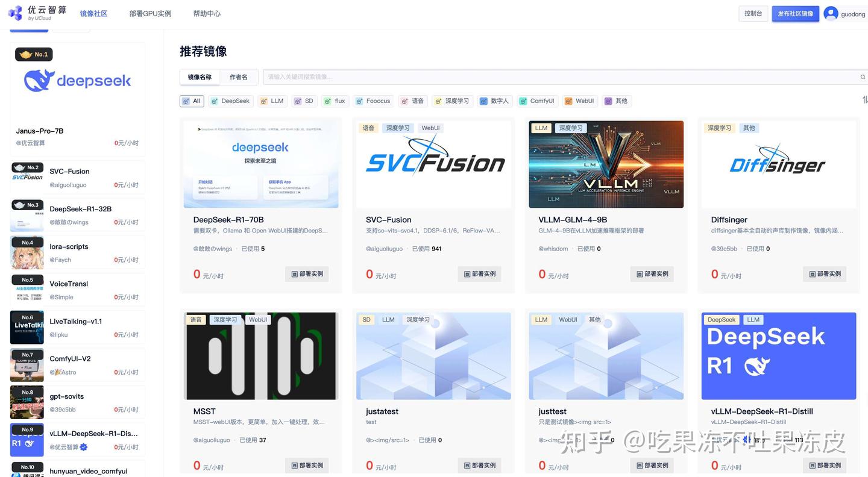
Task: Open the 控制台
Action: click(753, 13)
